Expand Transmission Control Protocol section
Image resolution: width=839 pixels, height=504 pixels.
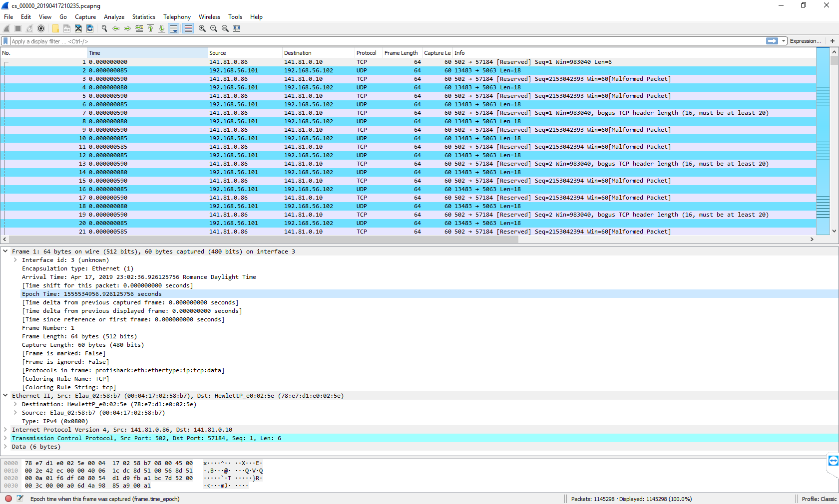(x=5, y=438)
